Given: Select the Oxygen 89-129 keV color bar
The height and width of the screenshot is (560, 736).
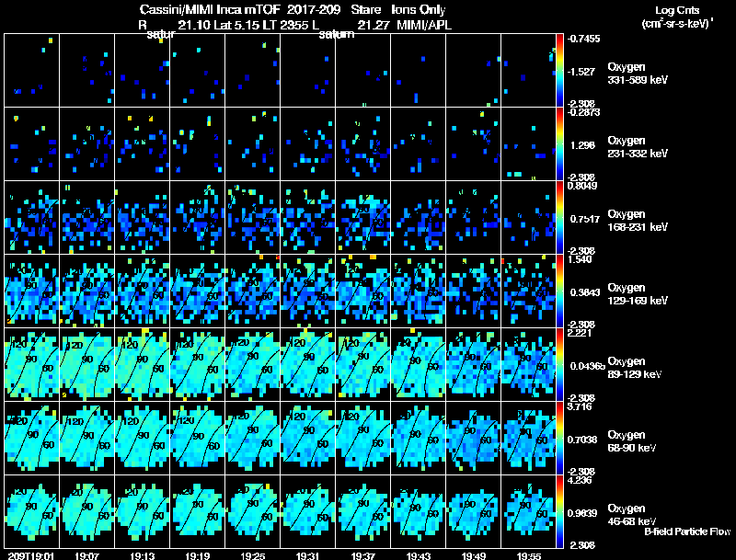Looking at the screenshot, I should point(559,364).
